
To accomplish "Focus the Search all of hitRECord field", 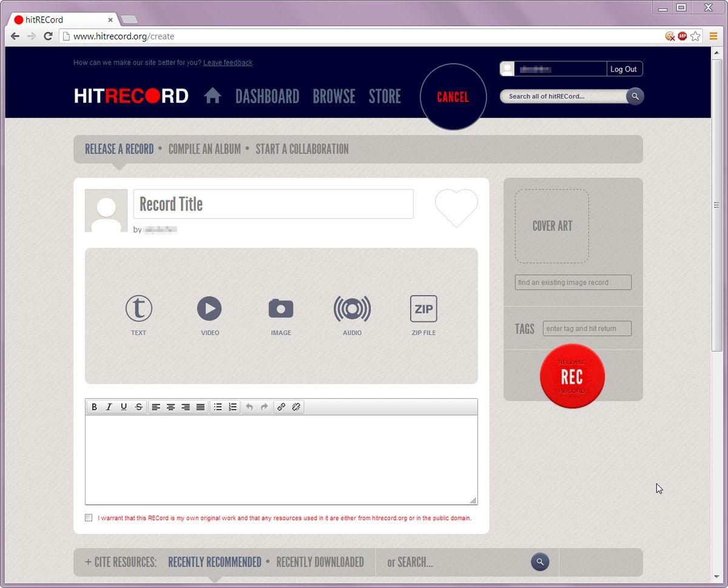I will 564,96.
